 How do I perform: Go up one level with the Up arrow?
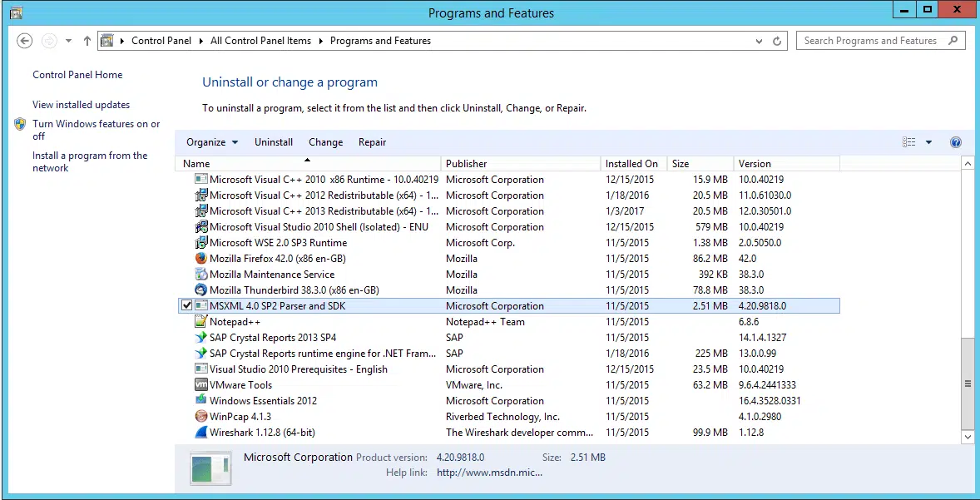(x=87, y=42)
